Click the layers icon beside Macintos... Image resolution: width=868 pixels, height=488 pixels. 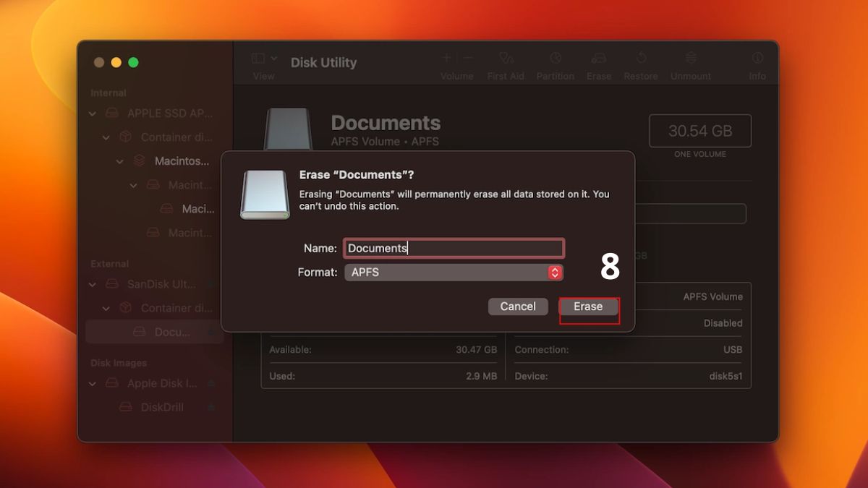tap(140, 161)
